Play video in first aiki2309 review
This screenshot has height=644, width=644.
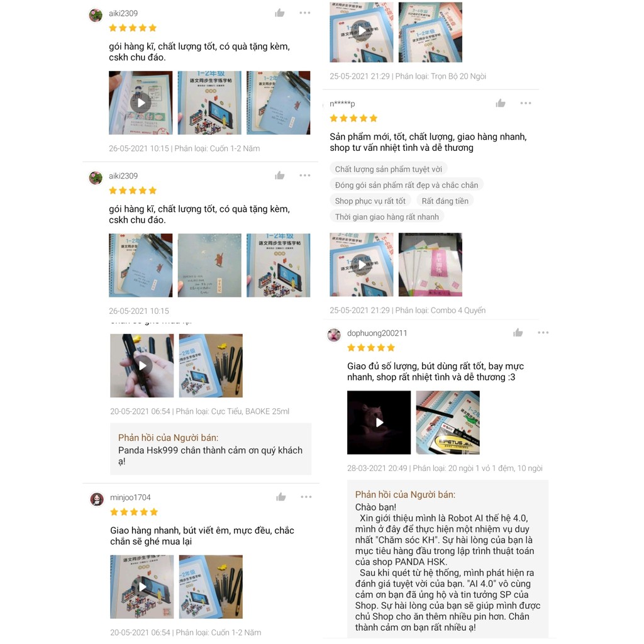[x=140, y=103]
